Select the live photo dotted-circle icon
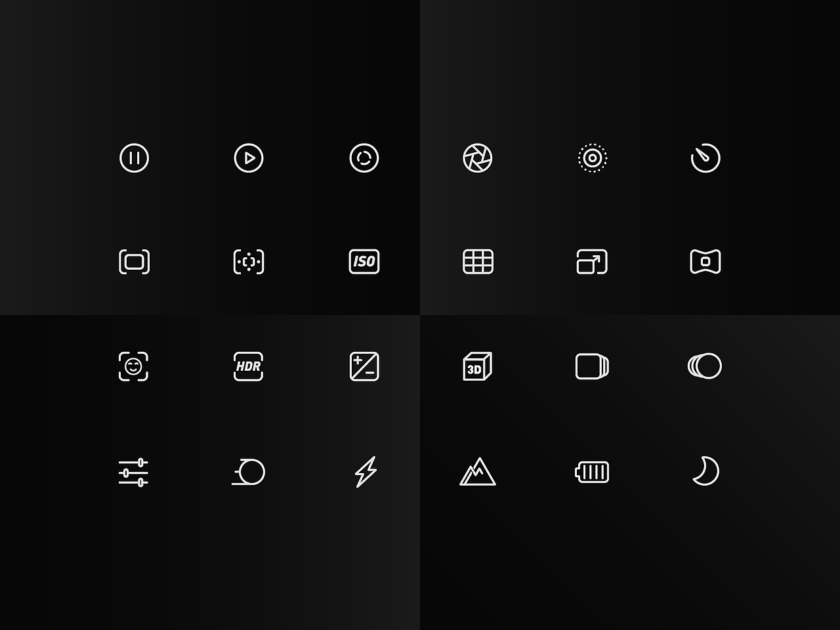This screenshot has height=630, width=840. (593, 158)
